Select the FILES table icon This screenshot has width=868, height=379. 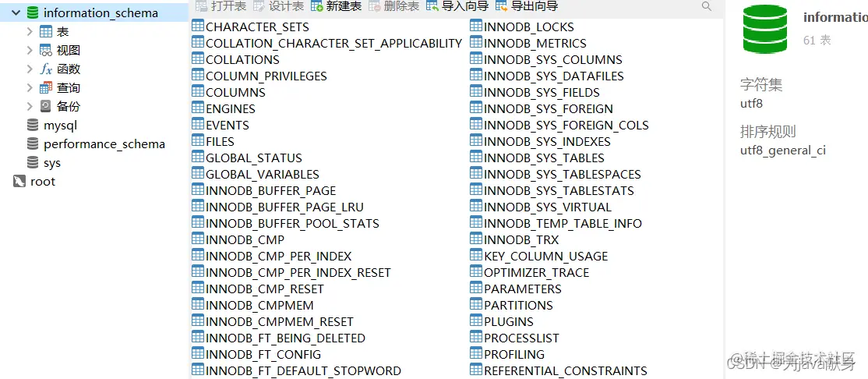198,140
